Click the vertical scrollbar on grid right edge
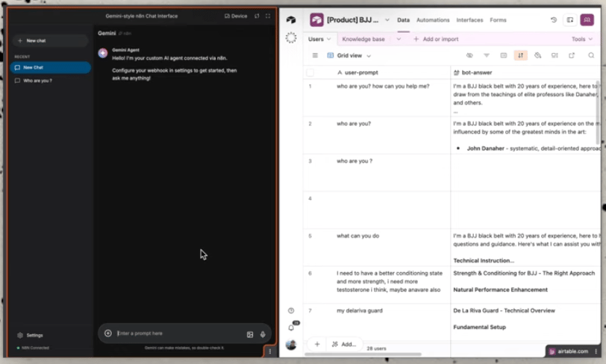The width and height of the screenshot is (606, 364). point(598,112)
